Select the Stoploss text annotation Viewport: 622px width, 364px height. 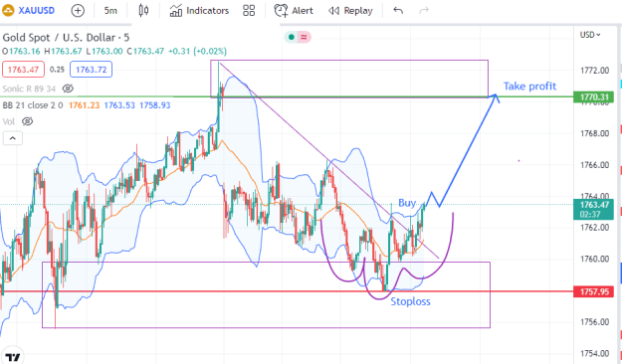[x=410, y=301]
